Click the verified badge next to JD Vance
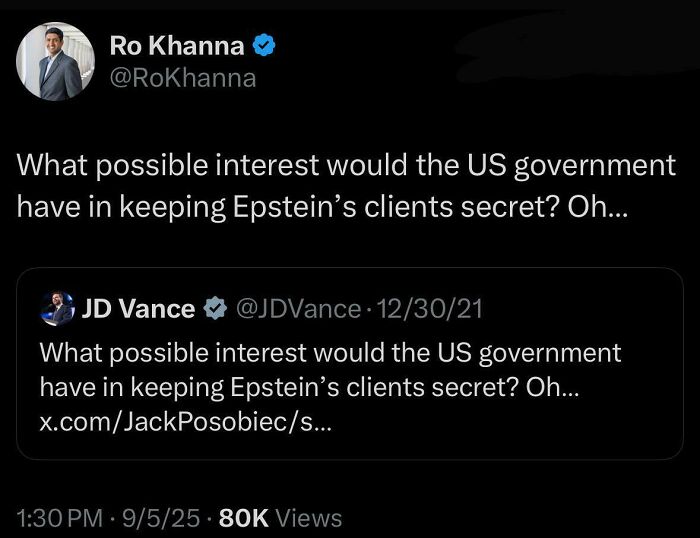The width and height of the screenshot is (700, 538). (x=215, y=310)
